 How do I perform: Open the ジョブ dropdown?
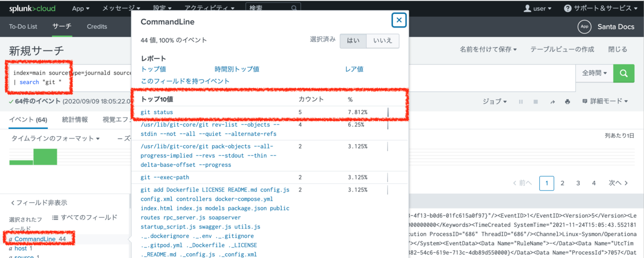coord(494,101)
